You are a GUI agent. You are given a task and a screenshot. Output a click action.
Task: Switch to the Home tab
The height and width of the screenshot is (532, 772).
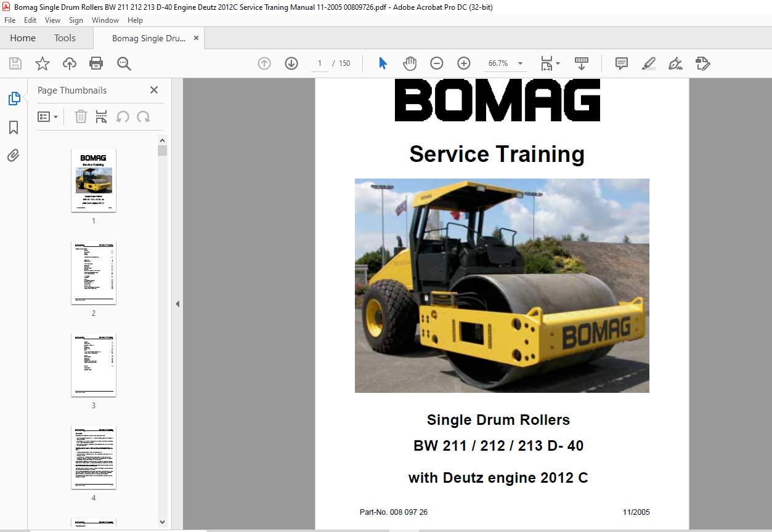click(x=23, y=38)
